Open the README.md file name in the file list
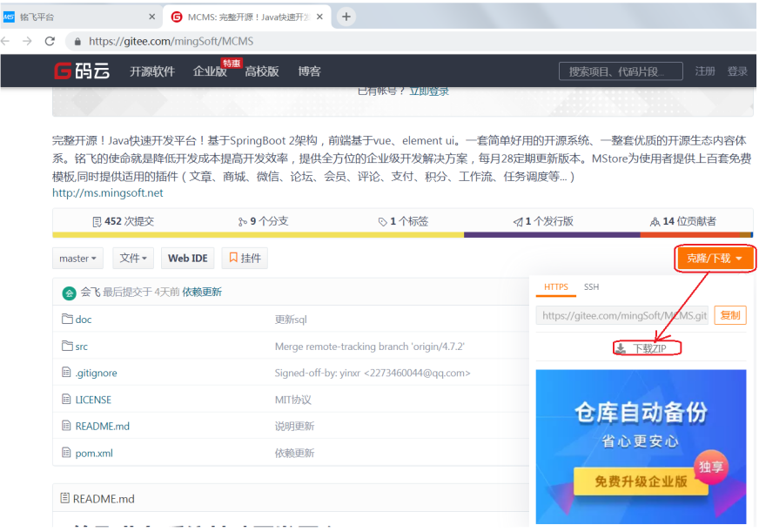The width and height of the screenshot is (759, 532). pos(102,427)
